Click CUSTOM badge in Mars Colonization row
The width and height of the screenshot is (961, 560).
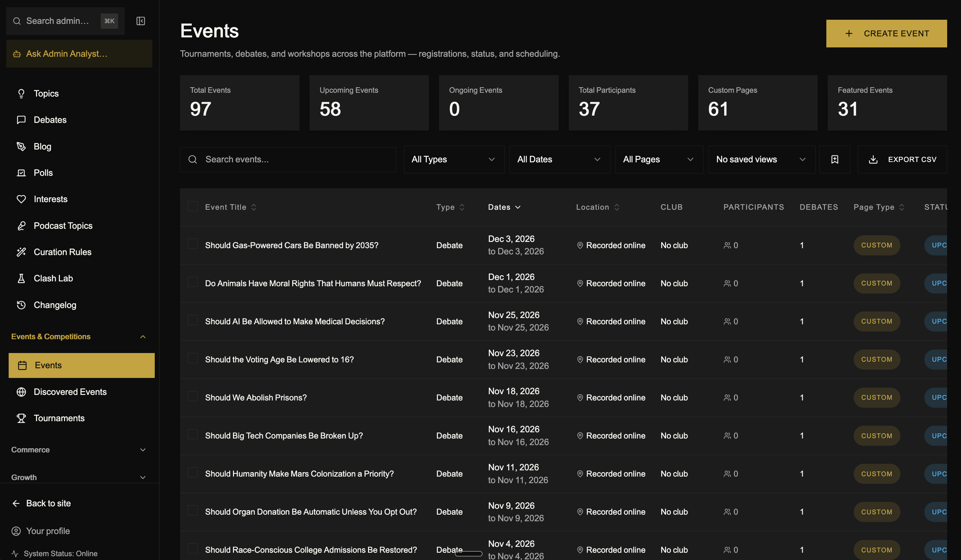pyautogui.click(x=876, y=474)
